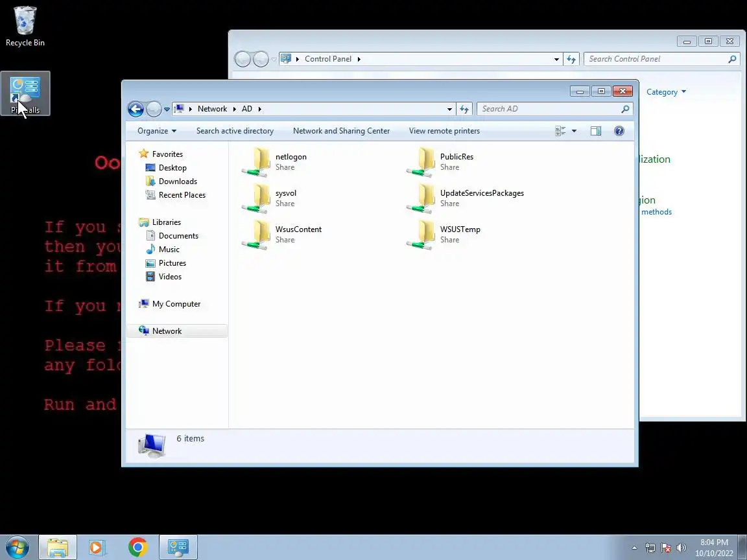The width and height of the screenshot is (747, 560).
Task: Open Recycle Bin on desktop
Action: [x=25, y=27]
